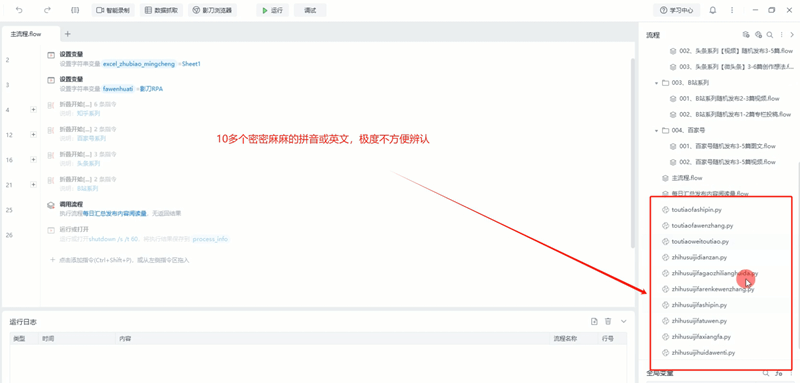Viewport: 800px width, 383px height.
Task: Click the redo arrow icon
Action: tap(47, 10)
